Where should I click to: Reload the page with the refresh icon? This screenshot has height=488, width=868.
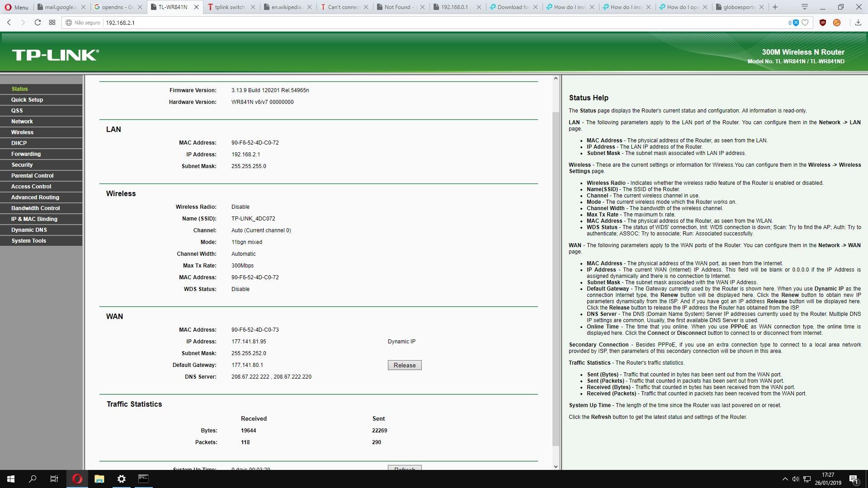point(38,23)
